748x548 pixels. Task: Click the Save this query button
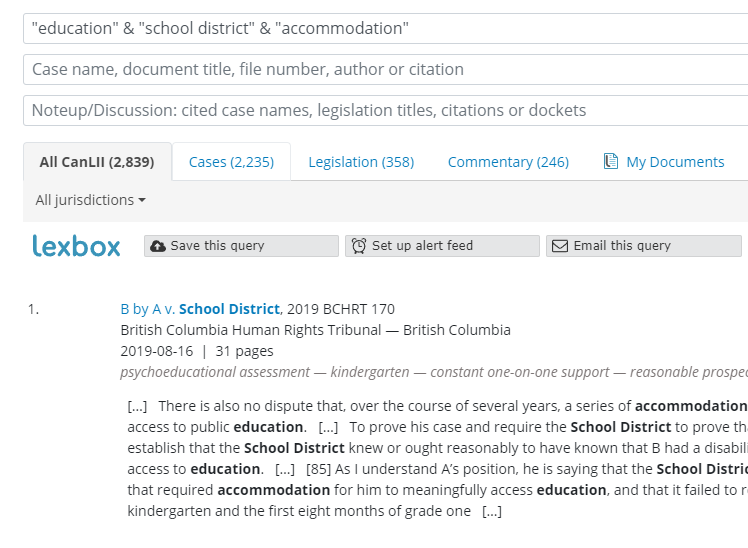241,246
